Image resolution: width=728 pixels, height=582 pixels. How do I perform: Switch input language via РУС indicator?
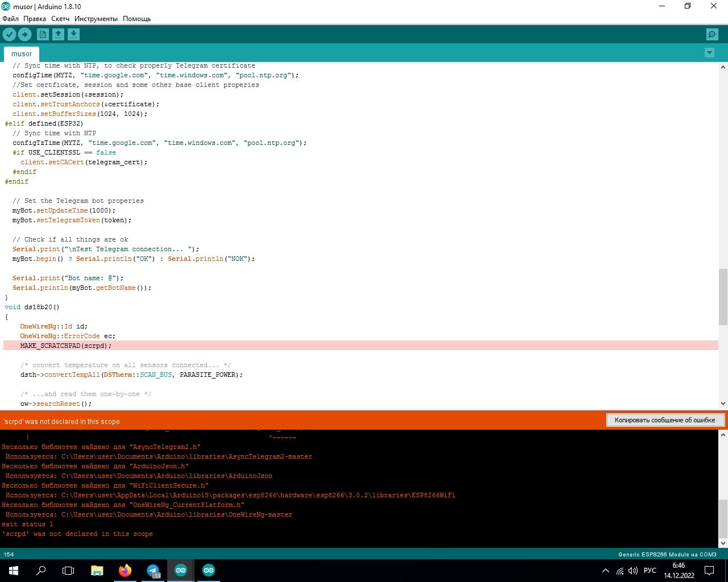click(650, 571)
